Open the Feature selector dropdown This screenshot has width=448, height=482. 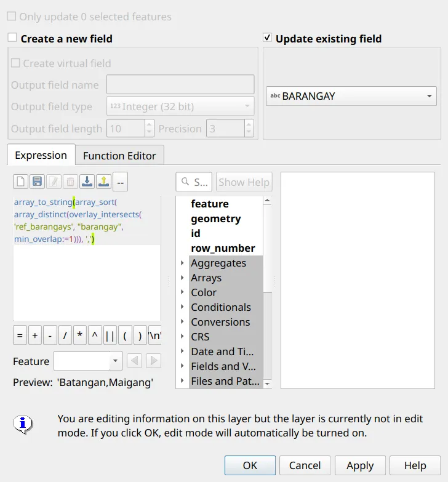[x=88, y=361]
